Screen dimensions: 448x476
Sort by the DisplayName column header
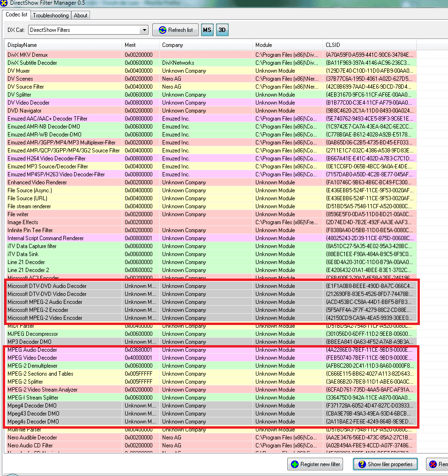point(63,45)
